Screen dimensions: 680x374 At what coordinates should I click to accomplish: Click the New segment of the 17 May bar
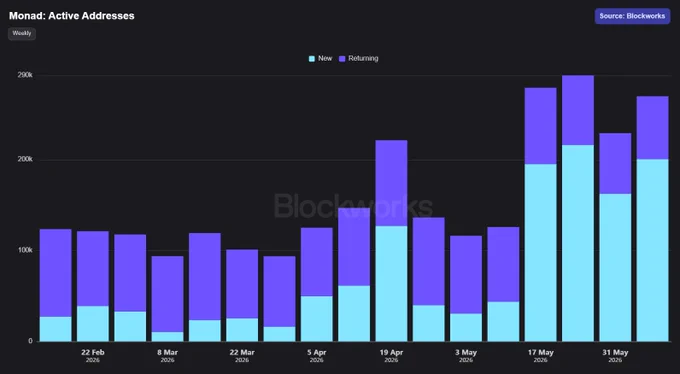[540, 253]
